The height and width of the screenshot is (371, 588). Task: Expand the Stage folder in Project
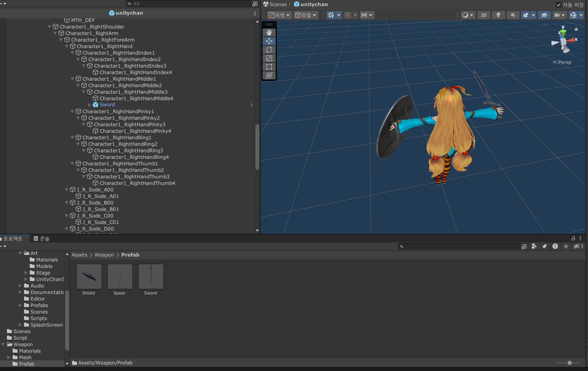pyautogui.click(x=26, y=273)
